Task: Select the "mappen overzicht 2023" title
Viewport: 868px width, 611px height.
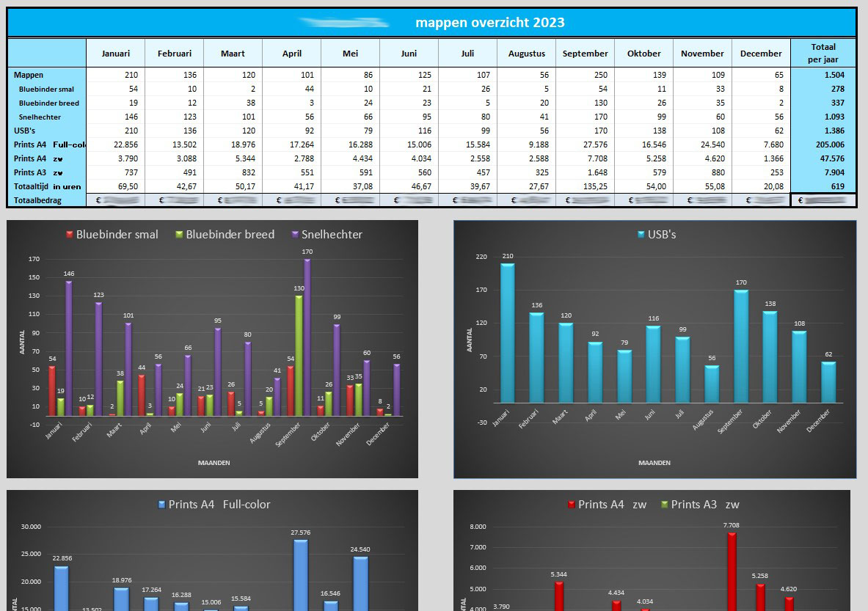Action: [x=490, y=23]
